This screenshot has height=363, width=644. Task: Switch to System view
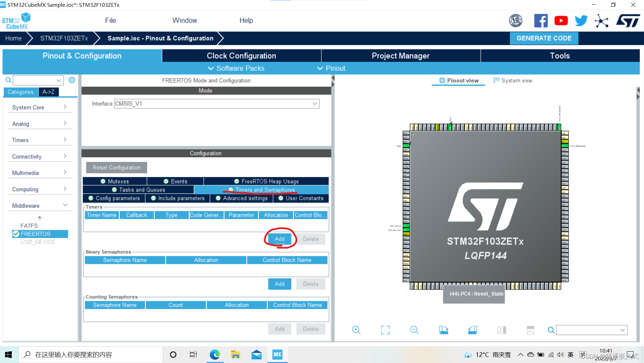coord(513,80)
